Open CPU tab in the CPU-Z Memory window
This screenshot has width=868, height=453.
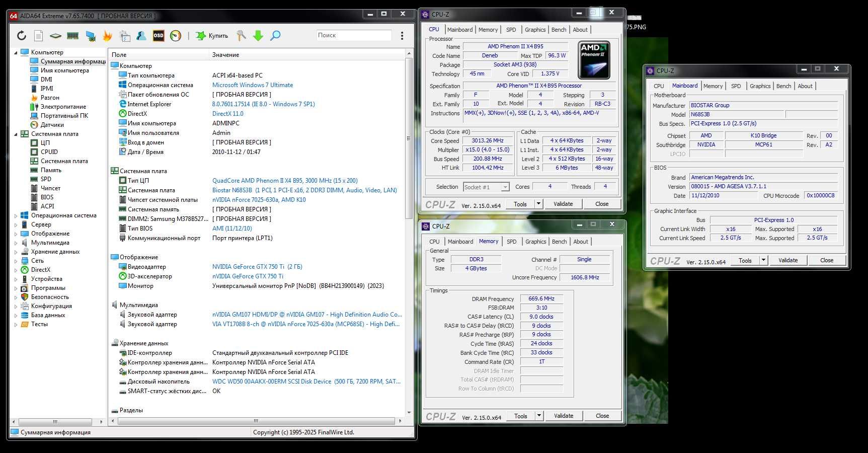[x=434, y=242]
